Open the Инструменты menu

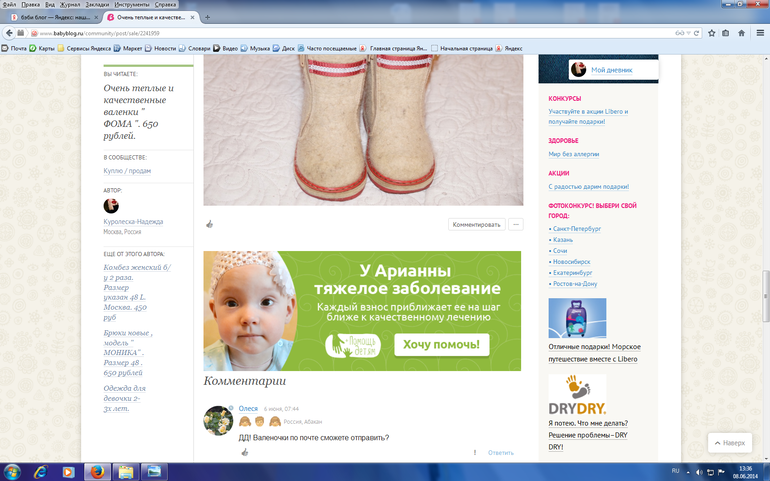[132, 4]
